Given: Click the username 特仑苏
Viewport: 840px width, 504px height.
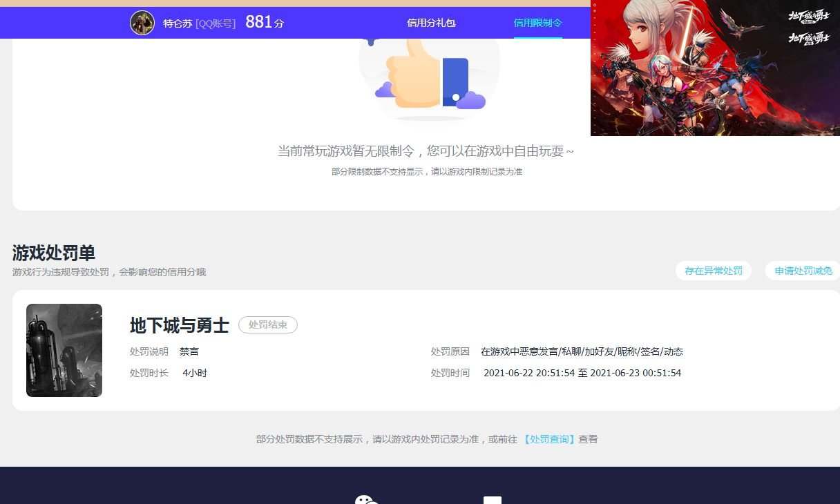Looking at the screenshot, I should click(178, 23).
